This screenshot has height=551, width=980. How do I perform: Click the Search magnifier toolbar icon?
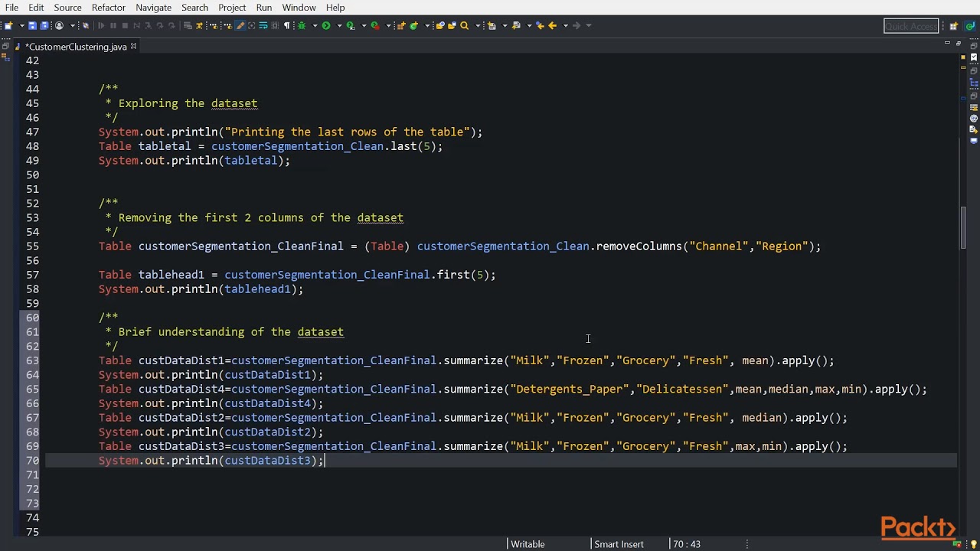click(x=464, y=25)
